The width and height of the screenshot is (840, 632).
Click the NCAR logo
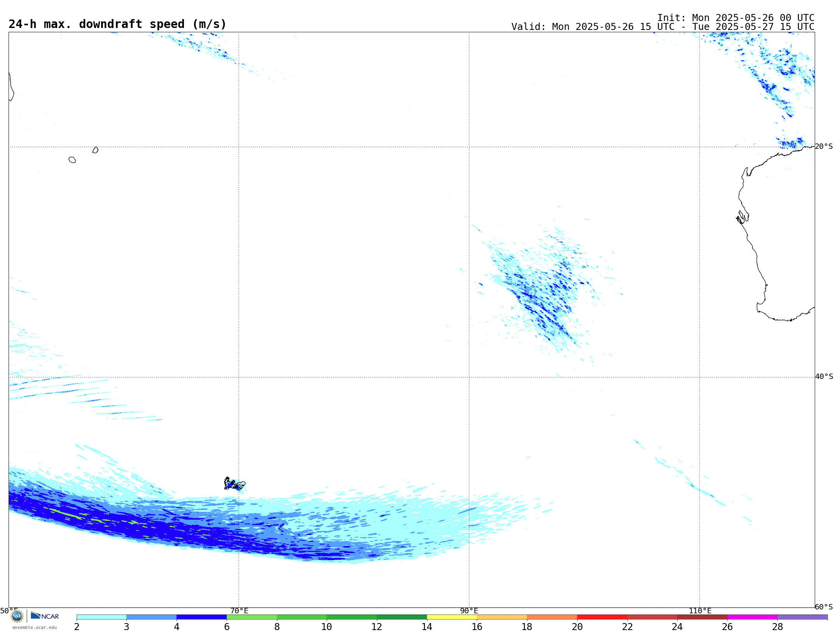(x=45, y=616)
